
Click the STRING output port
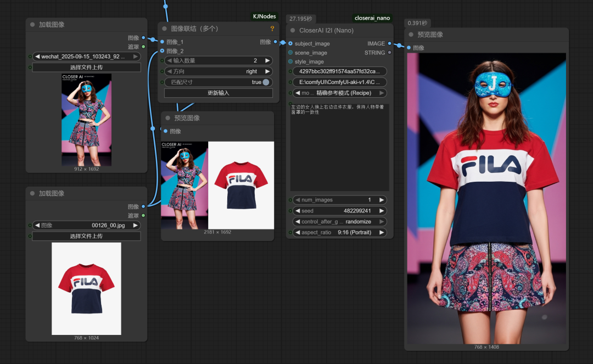click(389, 53)
